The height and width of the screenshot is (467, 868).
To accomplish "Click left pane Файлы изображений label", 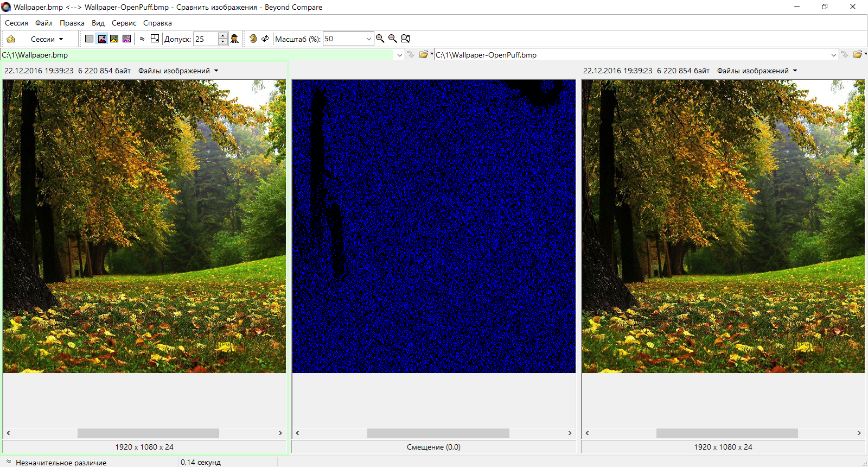I will 174,71.
